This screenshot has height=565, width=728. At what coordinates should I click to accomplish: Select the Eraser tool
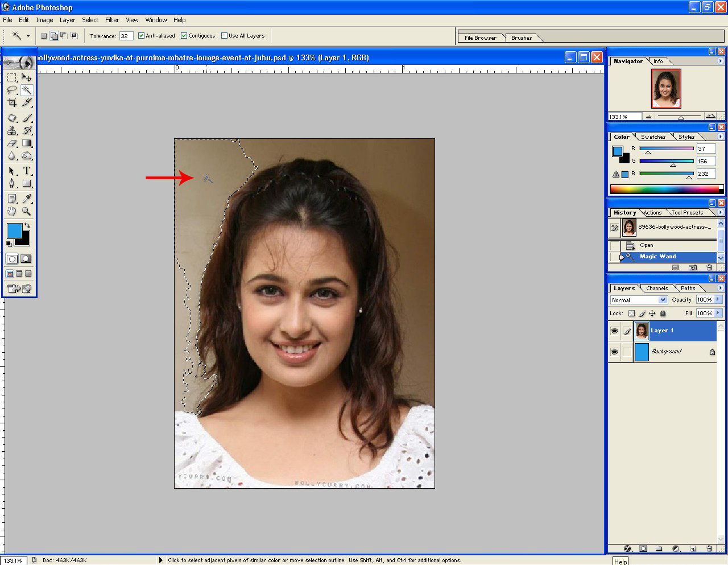point(12,143)
